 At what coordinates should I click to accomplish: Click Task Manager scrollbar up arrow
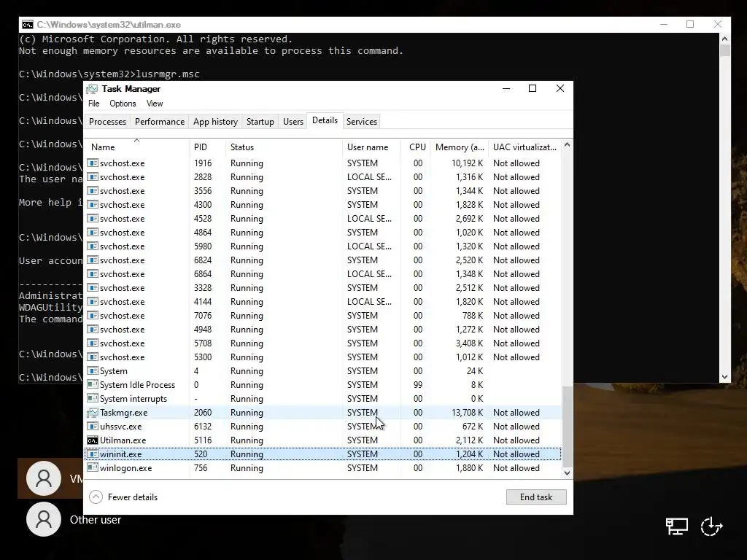[x=567, y=145]
